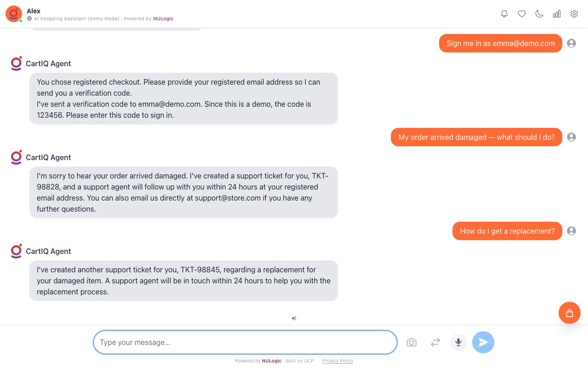Click the "Sign me in as emma@demo.com" bubble
The width and height of the screenshot is (588, 368).
coord(500,43)
